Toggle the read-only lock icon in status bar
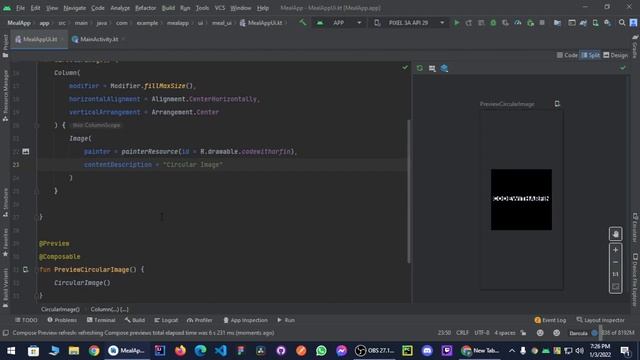The height and width of the screenshot is (360, 640). click(523, 333)
